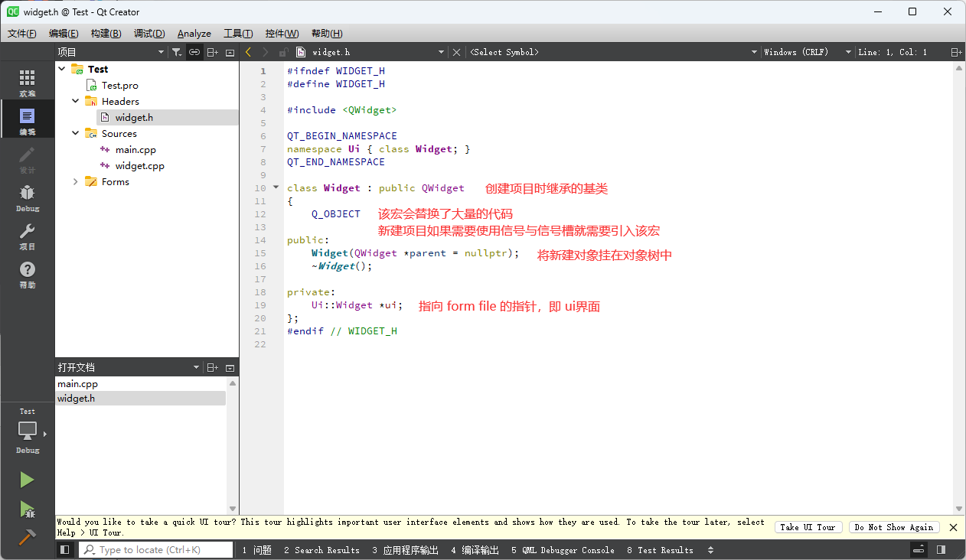This screenshot has height=560, width=966.
Task: Open the Design mode (设计)
Action: click(x=28, y=159)
